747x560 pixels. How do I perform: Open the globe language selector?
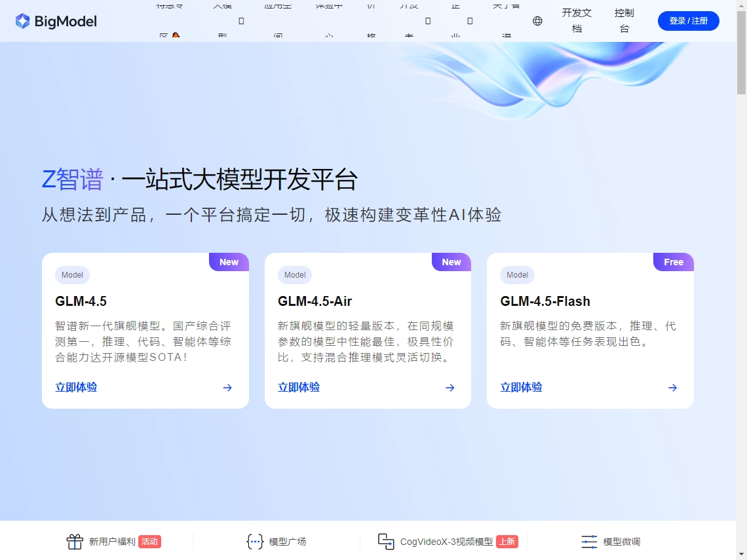(537, 21)
